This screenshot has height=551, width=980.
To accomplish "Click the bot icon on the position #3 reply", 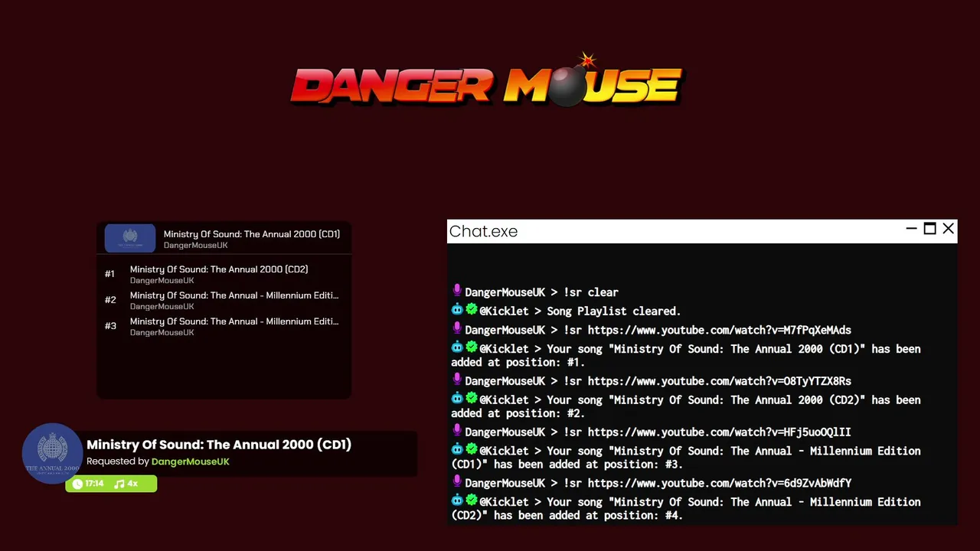I will point(457,450).
